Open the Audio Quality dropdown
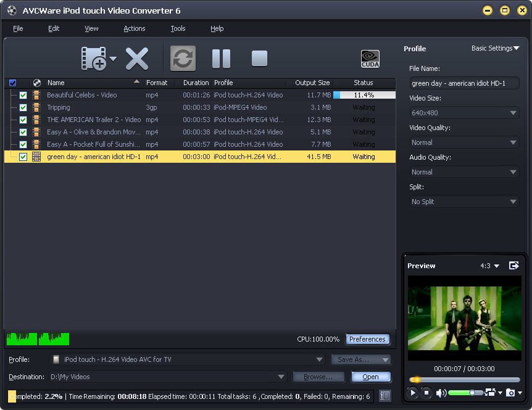Screen dimensions: 532x410 coord(464,172)
